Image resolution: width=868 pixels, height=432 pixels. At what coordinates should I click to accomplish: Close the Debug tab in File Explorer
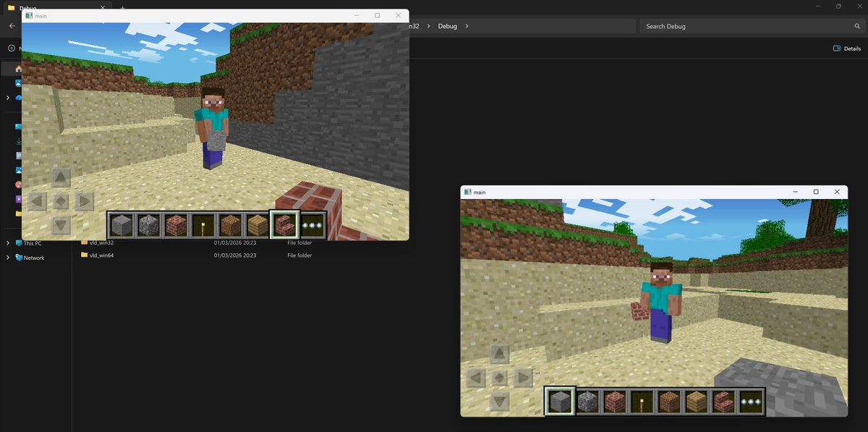(x=104, y=7)
